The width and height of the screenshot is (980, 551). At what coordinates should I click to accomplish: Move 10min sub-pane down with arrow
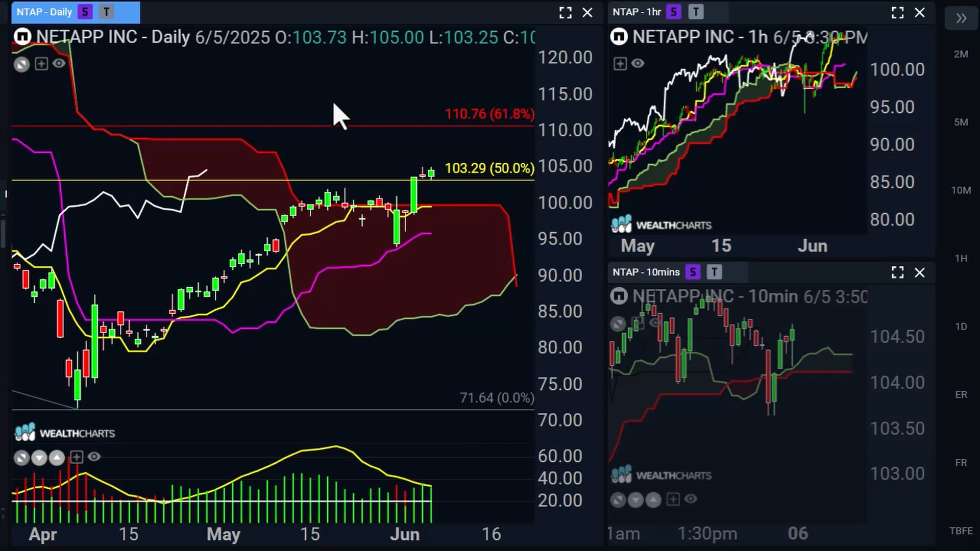point(635,499)
